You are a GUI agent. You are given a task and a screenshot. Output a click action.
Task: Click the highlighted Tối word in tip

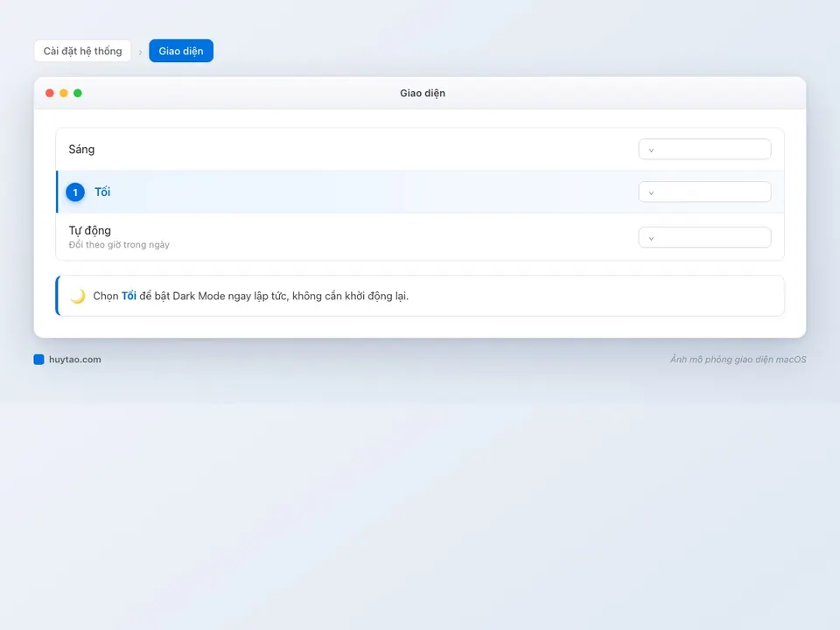[129, 296]
